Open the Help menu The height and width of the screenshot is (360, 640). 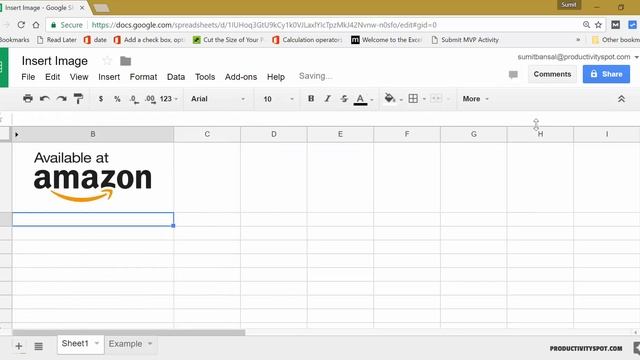(x=276, y=77)
